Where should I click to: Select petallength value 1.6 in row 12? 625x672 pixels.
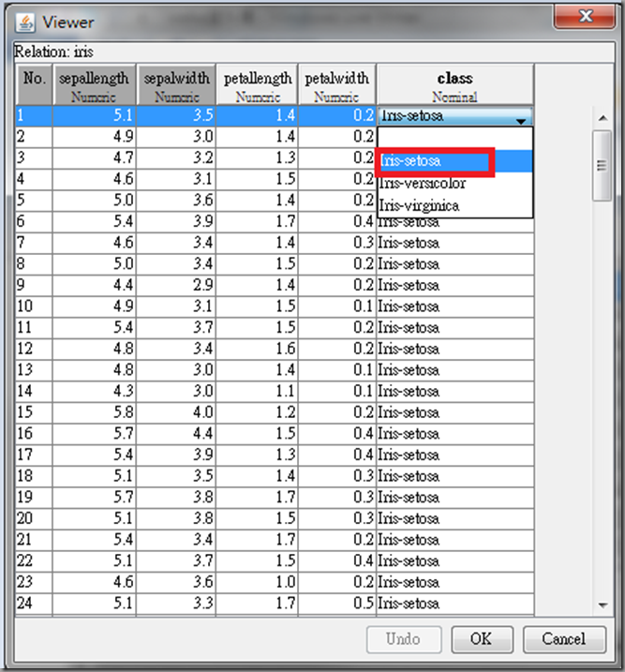[257, 349]
